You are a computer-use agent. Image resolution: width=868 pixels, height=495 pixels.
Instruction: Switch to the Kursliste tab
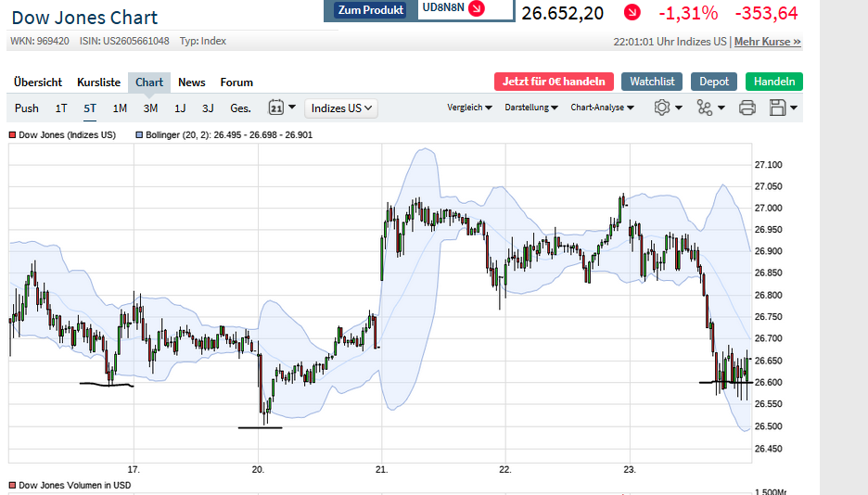point(98,82)
